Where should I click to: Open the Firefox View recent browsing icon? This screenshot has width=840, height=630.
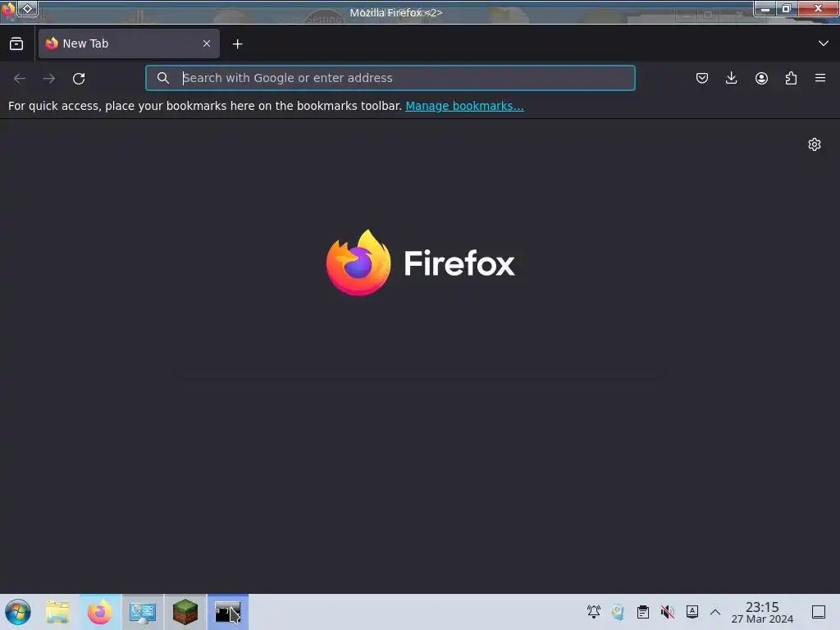[x=16, y=44]
